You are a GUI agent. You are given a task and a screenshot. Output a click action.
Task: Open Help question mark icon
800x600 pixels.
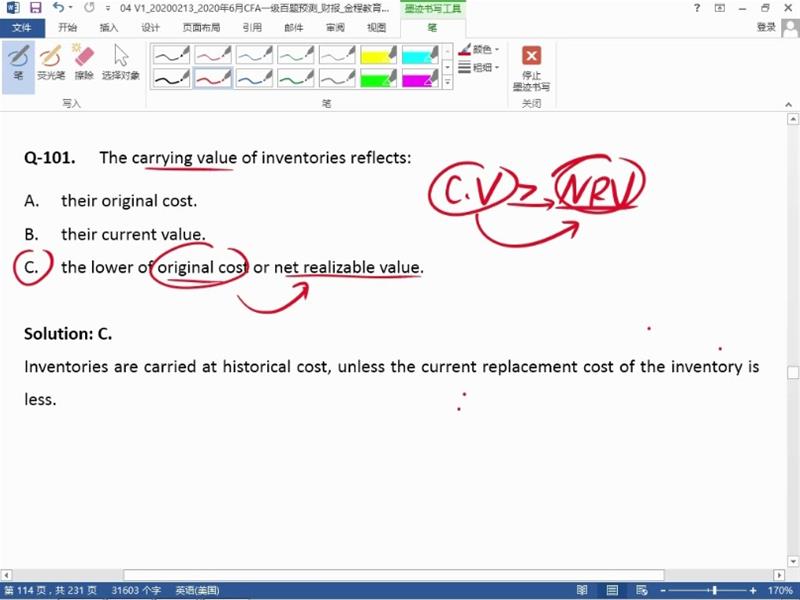click(697, 8)
